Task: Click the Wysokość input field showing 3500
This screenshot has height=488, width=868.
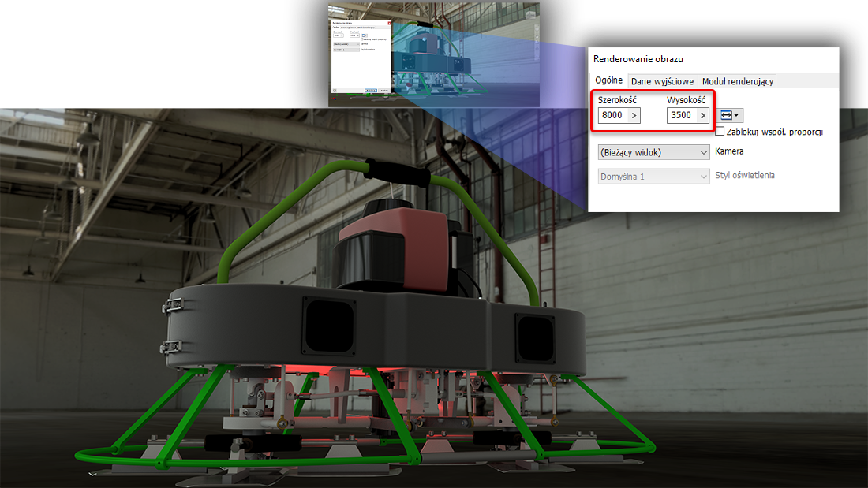Action: [682, 115]
